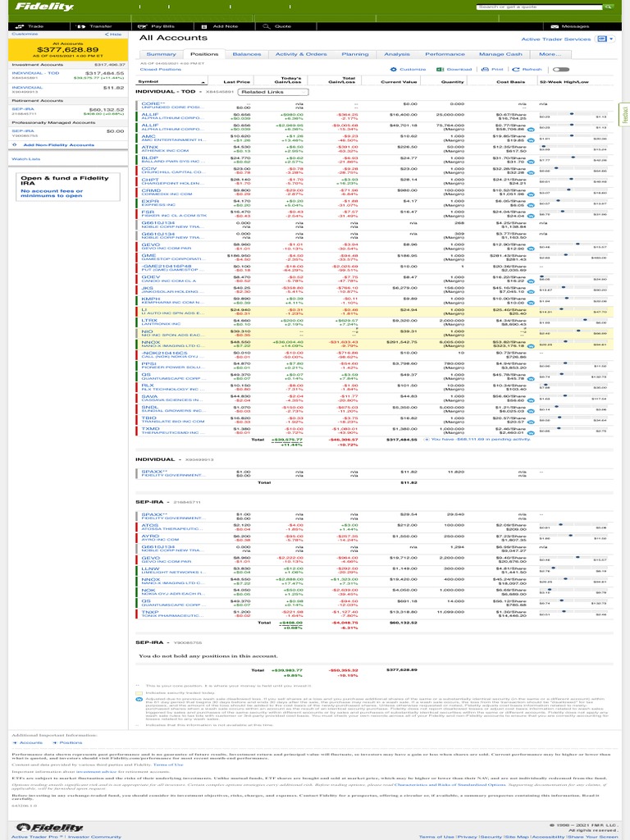The height and width of the screenshot is (840, 630).
Task: Click the Quote magnifier icon
Action: (x=267, y=26)
